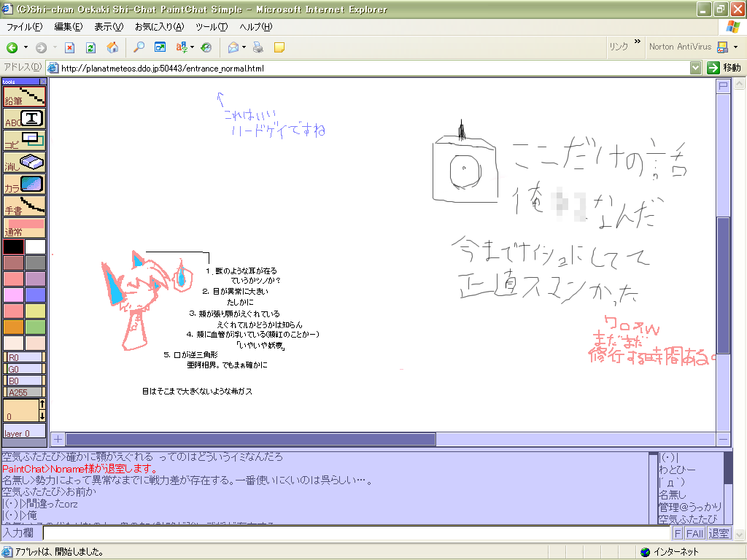Pick the blue color swatch

point(35,295)
